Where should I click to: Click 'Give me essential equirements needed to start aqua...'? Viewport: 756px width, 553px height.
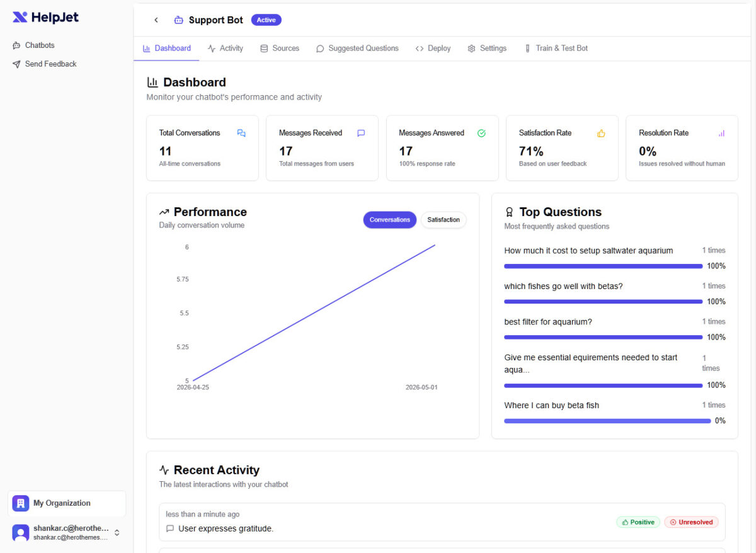pyautogui.click(x=591, y=363)
